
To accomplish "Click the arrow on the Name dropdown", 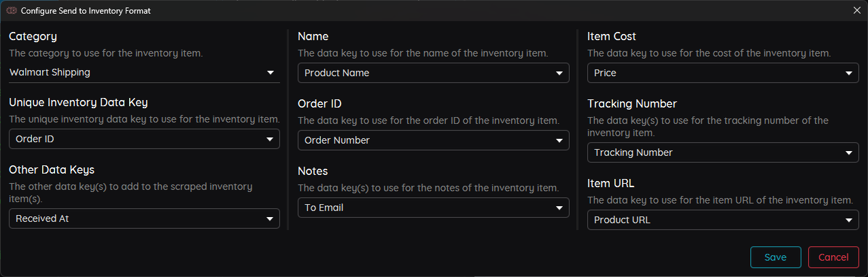I will 559,73.
